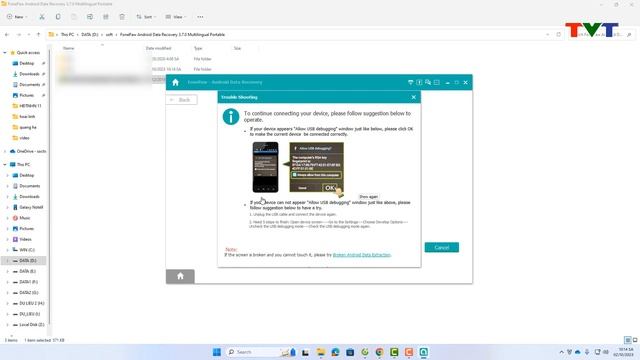Viewport: 640px width, 360px height.
Task: Open Documents under Quick access
Action: click(x=29, y=84)
